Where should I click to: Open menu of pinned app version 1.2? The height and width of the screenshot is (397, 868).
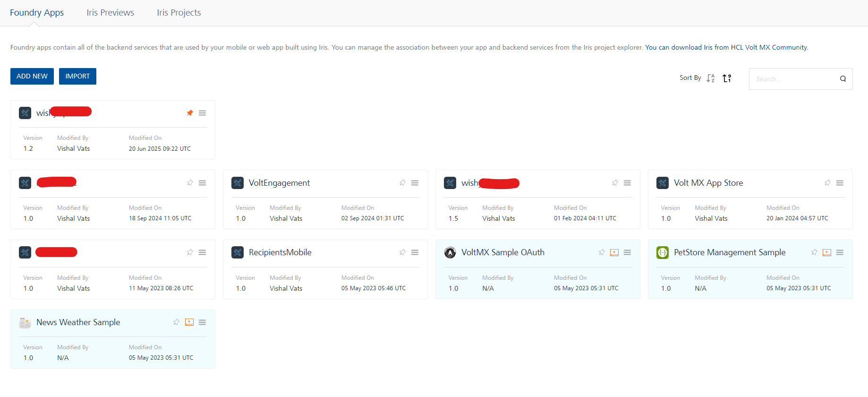202,113
